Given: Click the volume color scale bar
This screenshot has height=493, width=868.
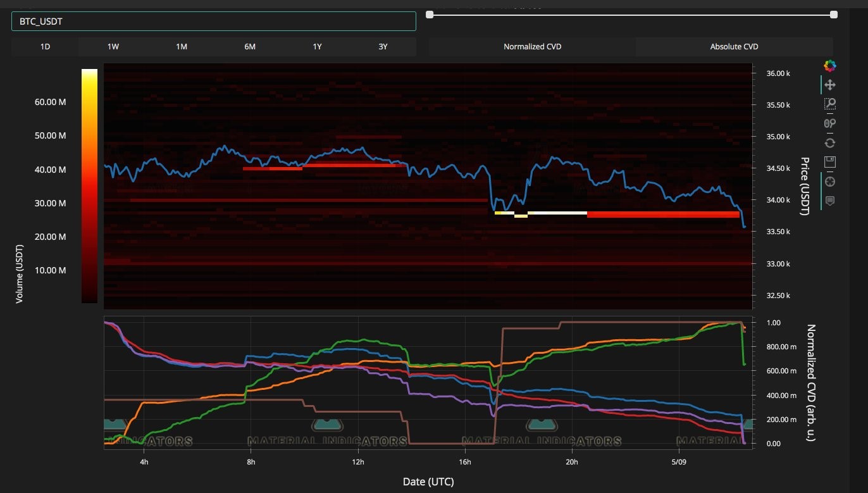Looking at the screenshot, I should coord(89,185).
